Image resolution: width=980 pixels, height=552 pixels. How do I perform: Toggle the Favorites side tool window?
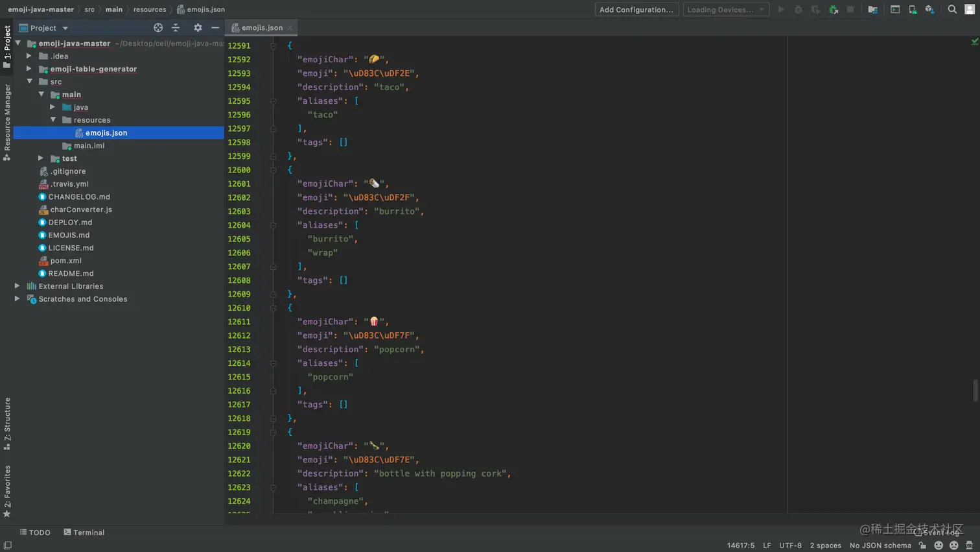point(7,490)
